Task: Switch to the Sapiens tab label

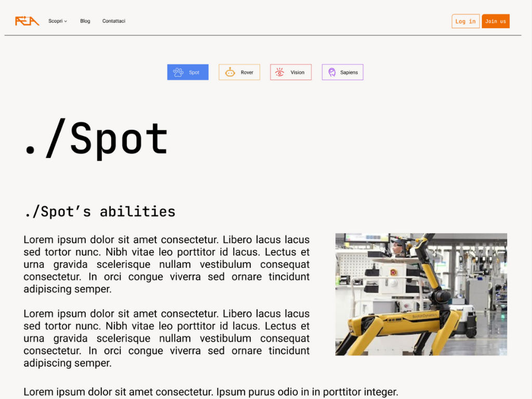Action: pyautogui.click(x=349, y=72)
